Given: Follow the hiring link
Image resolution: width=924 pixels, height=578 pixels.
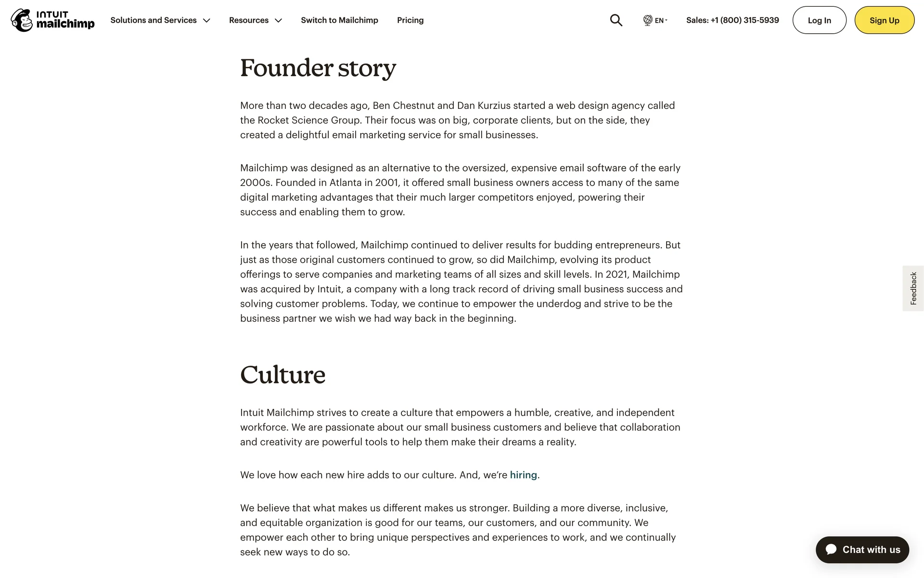Looking at the screenshot, I should pyautogui.click(x=523, y=475).
